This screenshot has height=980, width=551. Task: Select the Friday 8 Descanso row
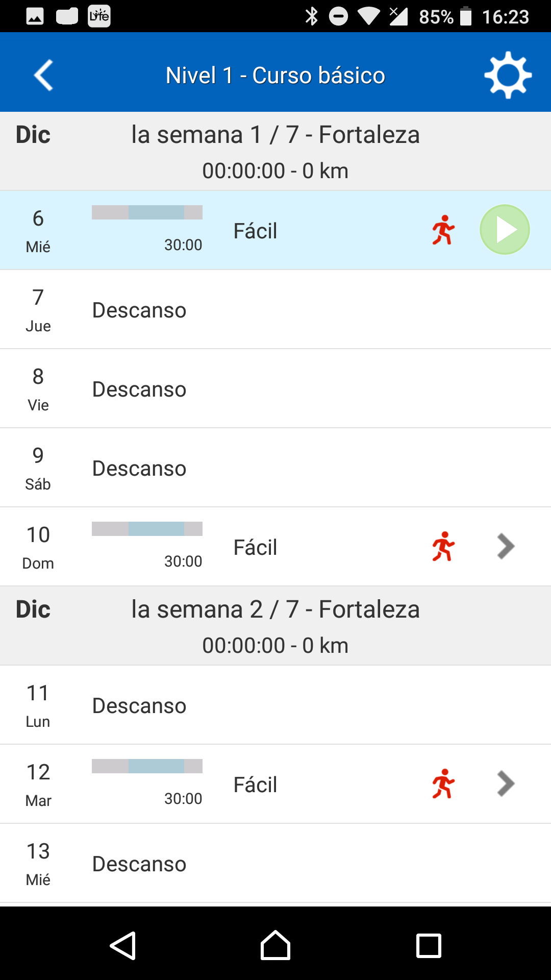(x=275, y=389)
